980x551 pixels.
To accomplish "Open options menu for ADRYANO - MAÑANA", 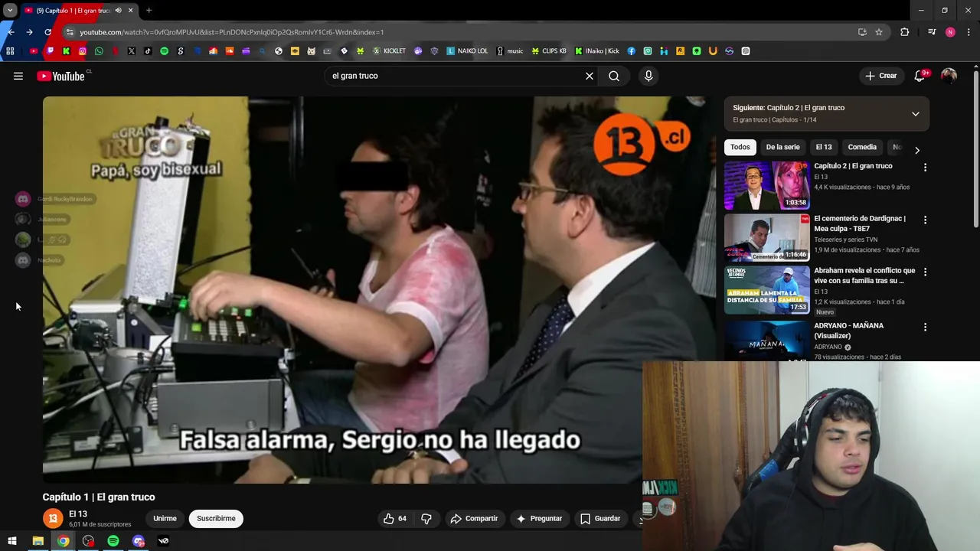I will pos(925,327).
